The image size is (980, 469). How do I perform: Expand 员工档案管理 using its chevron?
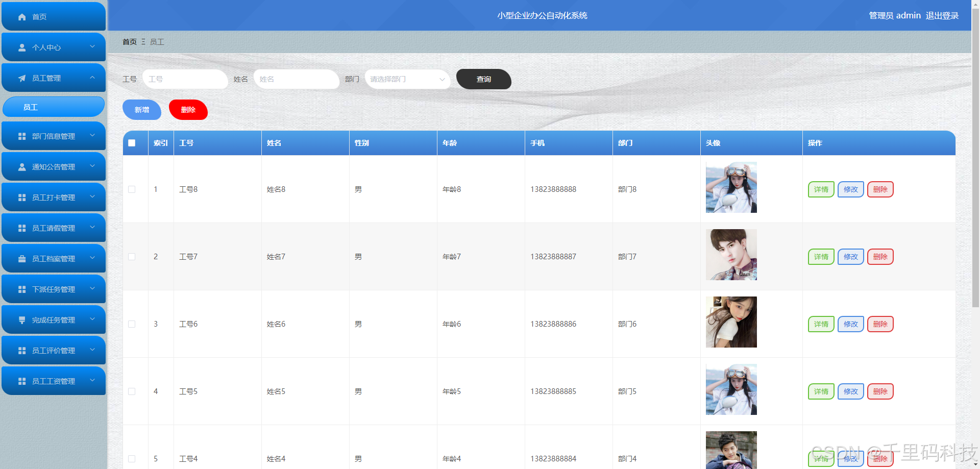pyautogui.click(x=92, y=258)
